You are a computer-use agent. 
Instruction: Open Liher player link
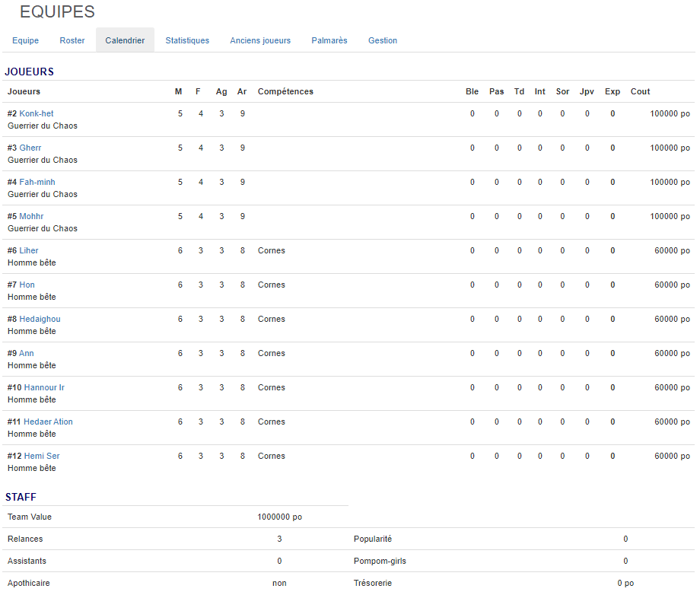pyautogui.click(x=29, y=250)
